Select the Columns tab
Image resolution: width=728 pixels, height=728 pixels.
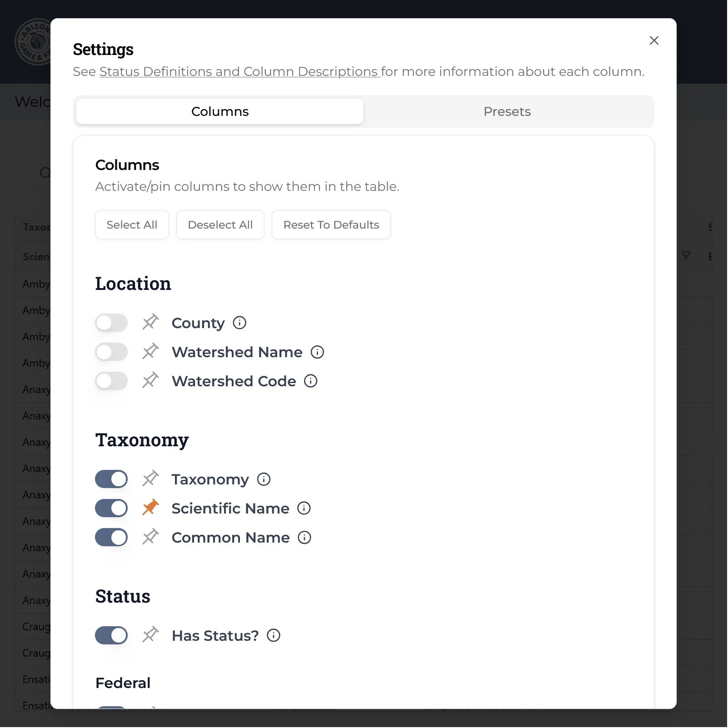220,111
